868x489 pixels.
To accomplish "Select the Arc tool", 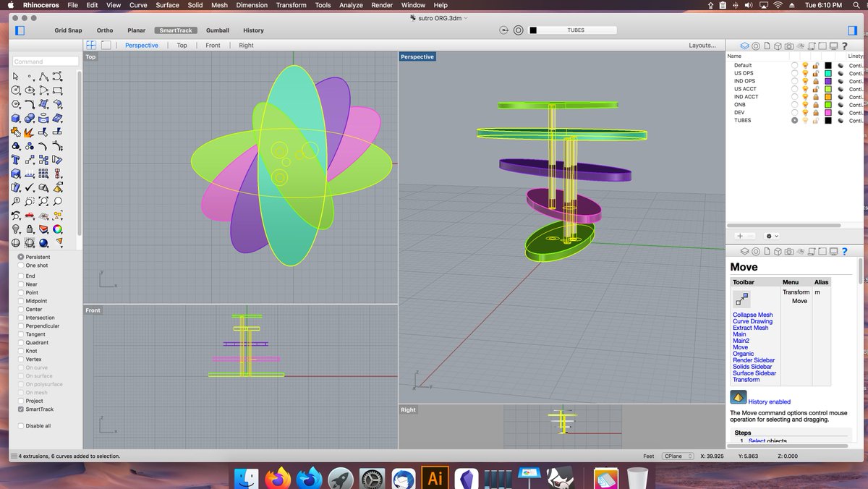I will point(43,90).
